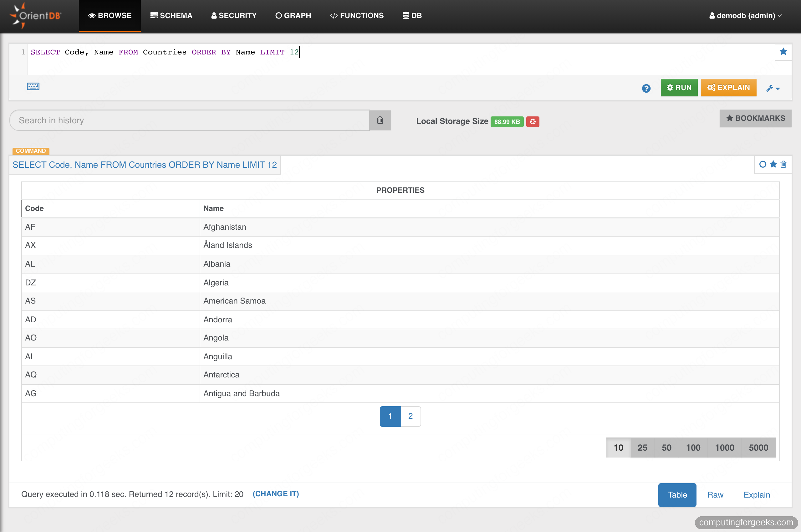Open the BROWSE tab
Image resolution: width=801 pixels, height=532 pixels.
[110, 16]
